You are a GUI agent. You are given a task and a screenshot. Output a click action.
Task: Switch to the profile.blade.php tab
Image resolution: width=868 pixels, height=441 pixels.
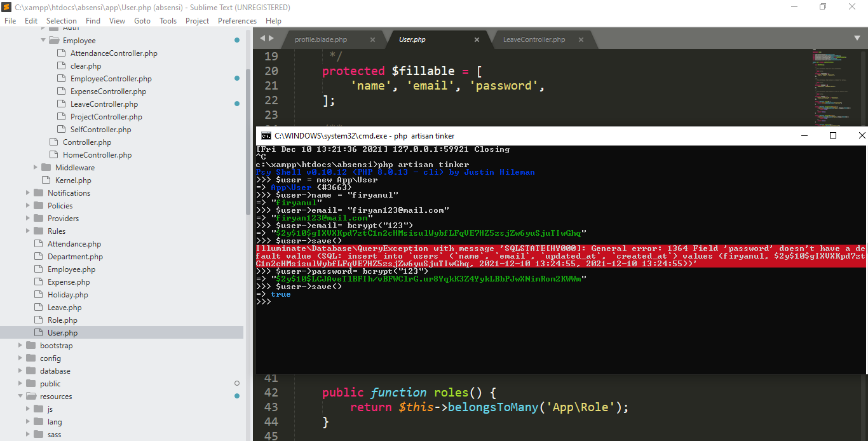click(x=321, y=39)
